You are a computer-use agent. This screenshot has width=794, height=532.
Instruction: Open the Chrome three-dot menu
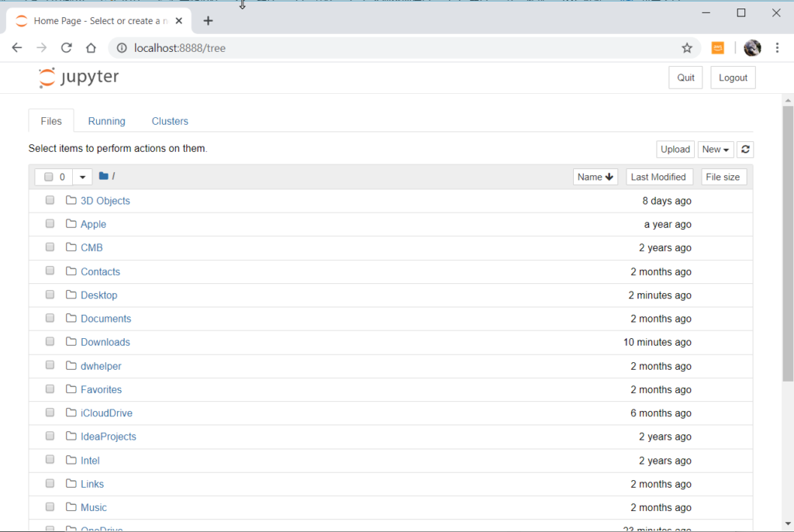point(777,48)
